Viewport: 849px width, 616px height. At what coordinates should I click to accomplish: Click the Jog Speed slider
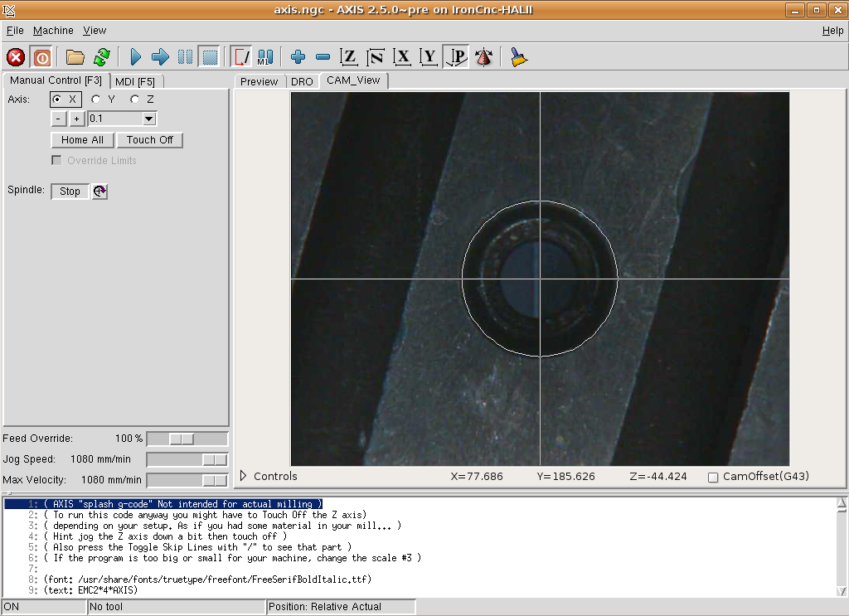pyautogui.click(x=187, y=459)
